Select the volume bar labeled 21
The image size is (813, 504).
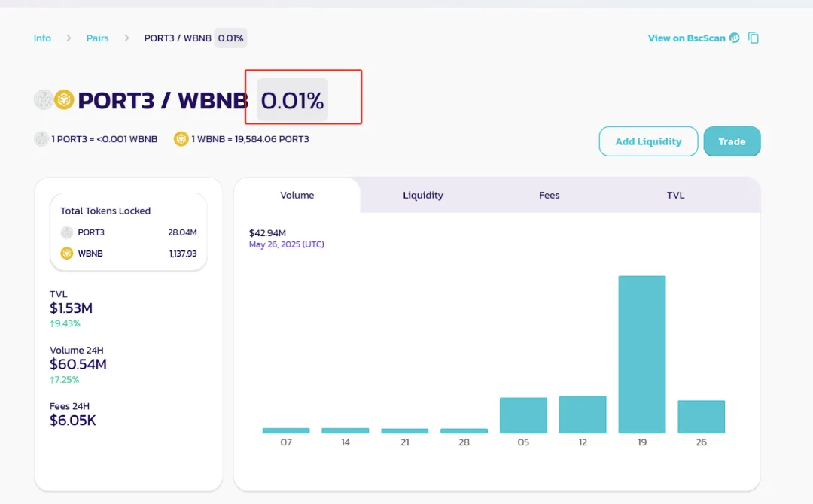tap(405, 431)
